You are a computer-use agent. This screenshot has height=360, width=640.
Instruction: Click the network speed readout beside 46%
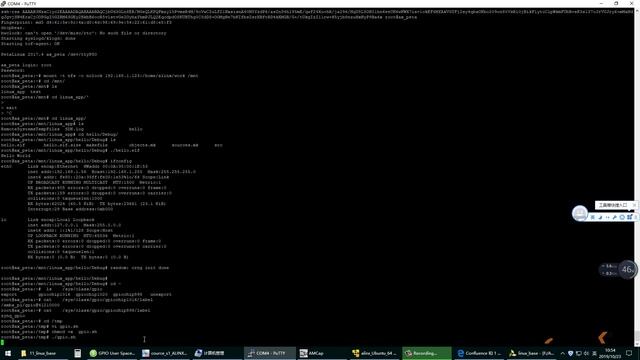[x=609, y=270]
